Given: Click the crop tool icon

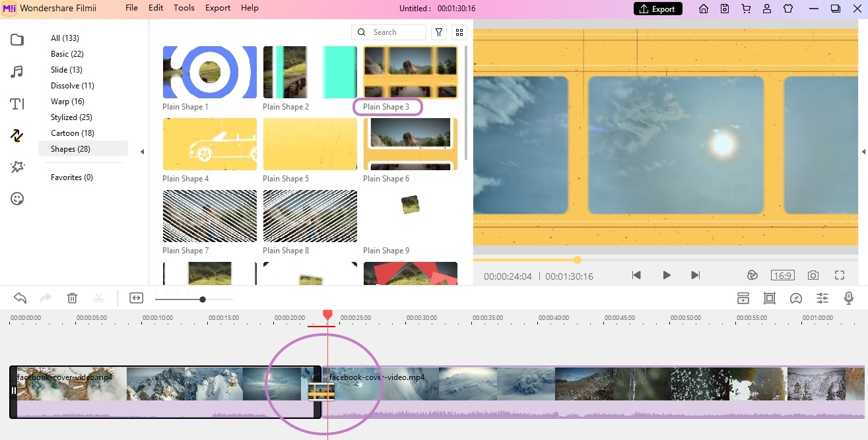Looking at the screenshot, I should (770, 298).
